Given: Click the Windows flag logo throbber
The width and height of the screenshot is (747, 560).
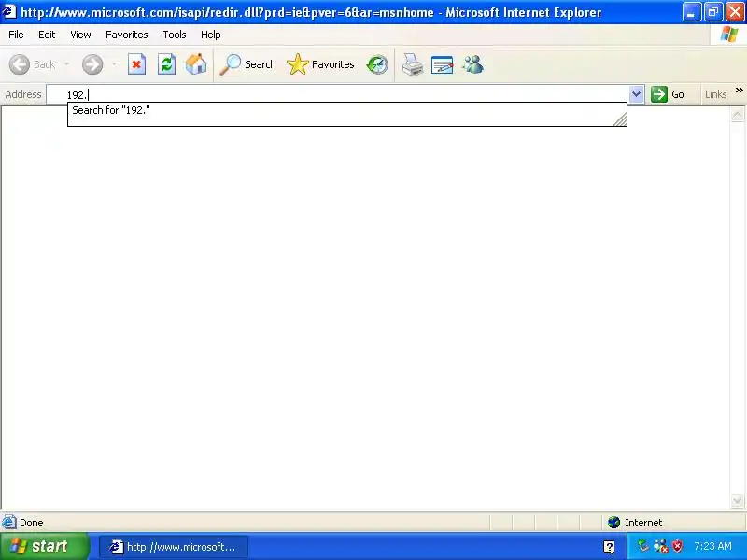Looking at the screenshot, I should pos(729,35).
